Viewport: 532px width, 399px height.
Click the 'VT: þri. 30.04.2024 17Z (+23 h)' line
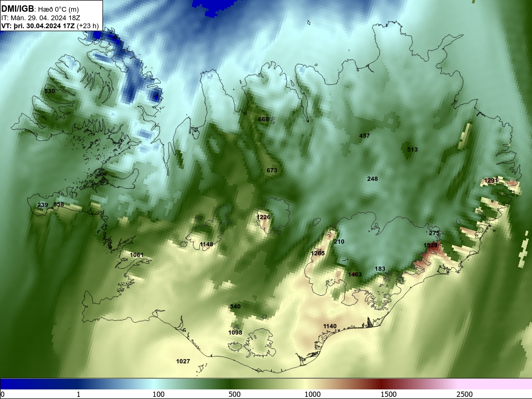coord(50,26)
